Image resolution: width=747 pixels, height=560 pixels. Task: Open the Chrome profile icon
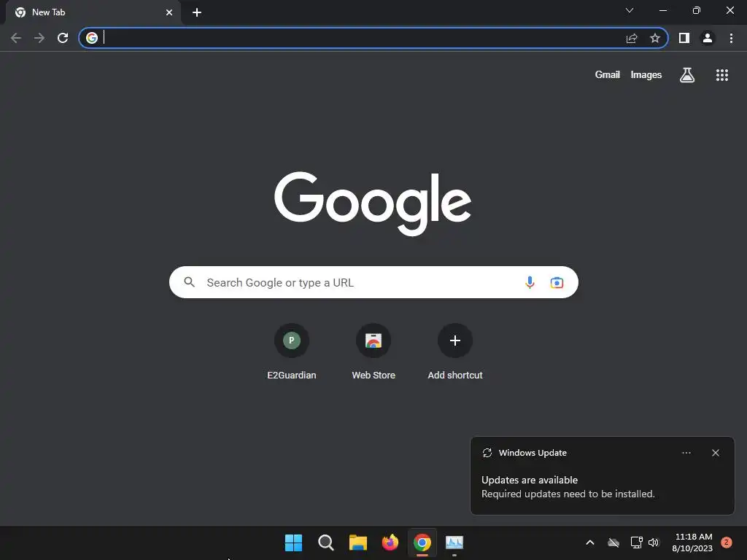click(x=708, y=38)
